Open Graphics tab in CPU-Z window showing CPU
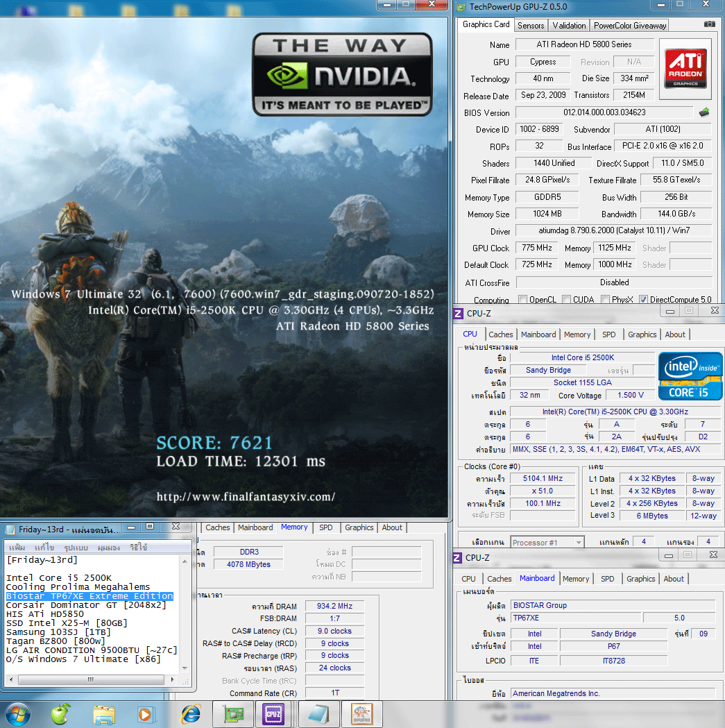Viewport: 725px width, 728px height. coord(642,335)
